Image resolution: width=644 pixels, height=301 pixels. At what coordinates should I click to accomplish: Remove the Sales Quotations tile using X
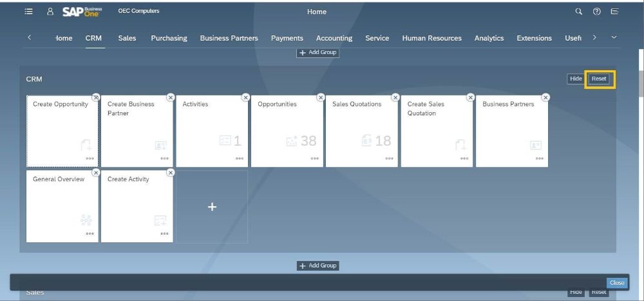(395, 97)
